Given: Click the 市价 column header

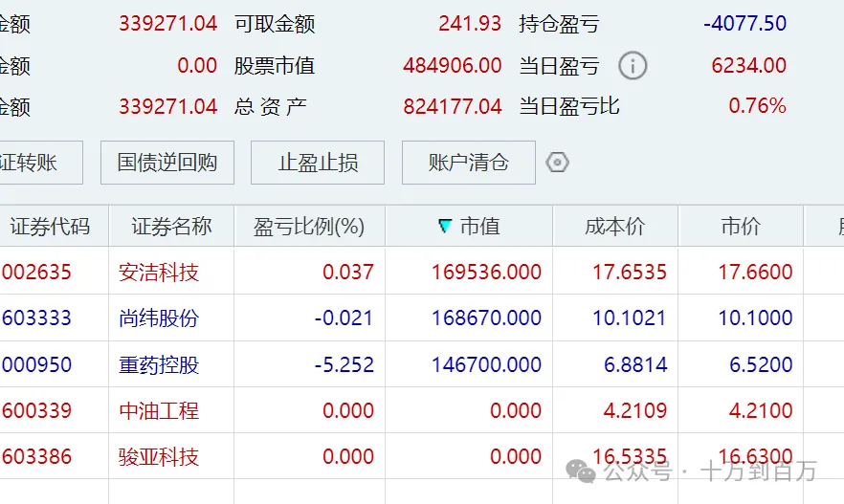Looking at the screenshot, I should tap(741, 226).
